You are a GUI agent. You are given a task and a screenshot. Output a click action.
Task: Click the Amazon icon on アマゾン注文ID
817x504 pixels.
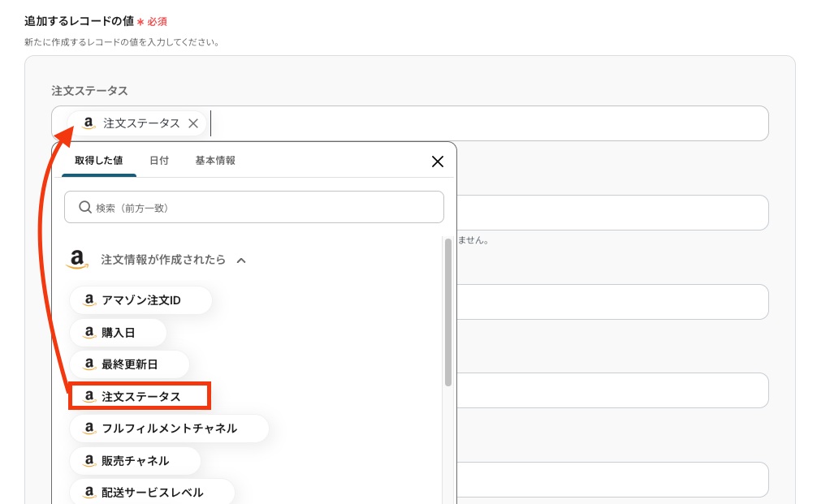pyautogui.click(x=89, y=300)
